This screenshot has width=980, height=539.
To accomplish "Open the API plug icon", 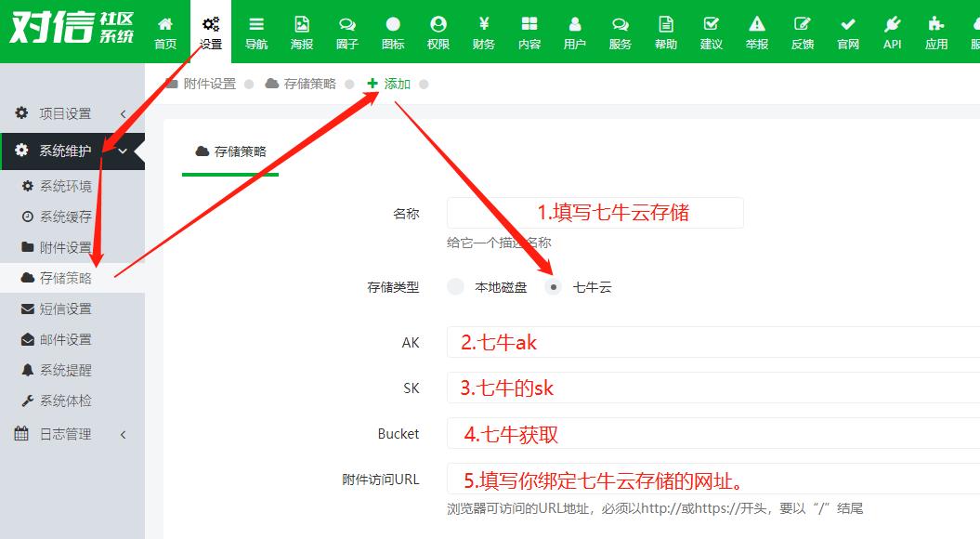I will 893,24.
